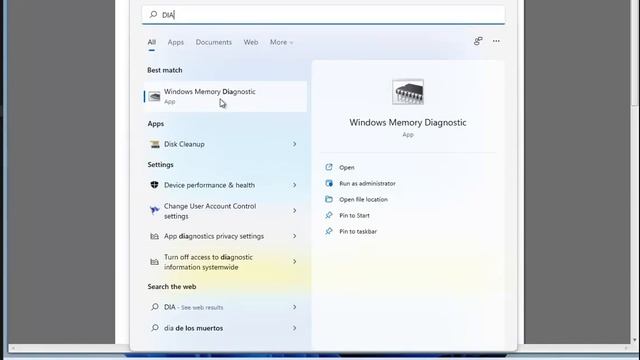Click the large memory chip preview thumbnail

[408, 92]
